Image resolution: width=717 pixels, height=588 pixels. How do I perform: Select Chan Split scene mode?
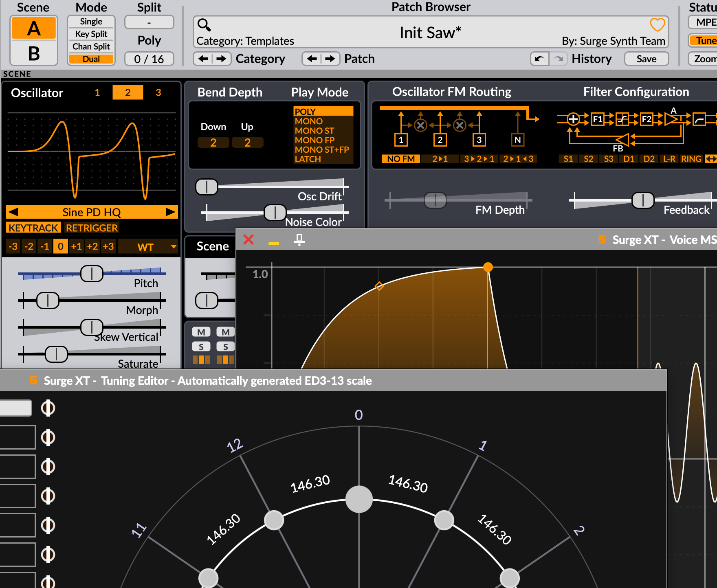pos(91,46)
